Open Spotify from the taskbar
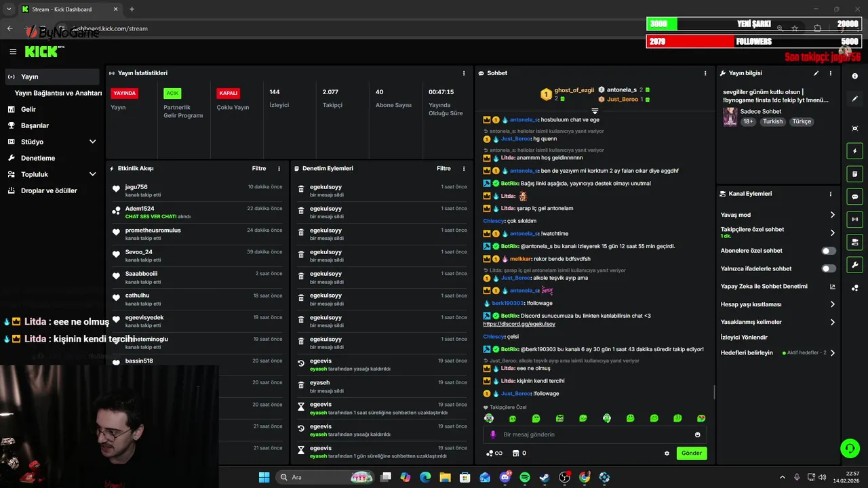The width and height of the screenshot is (868, 488). coord(525,477)
